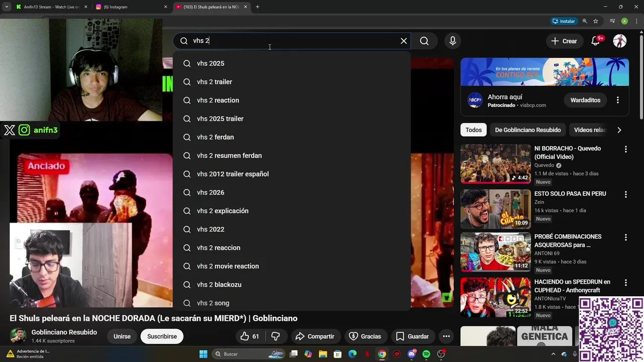Open the BCP ad options menu
Viewport: 644px width, 362px height.
point(618,100)
